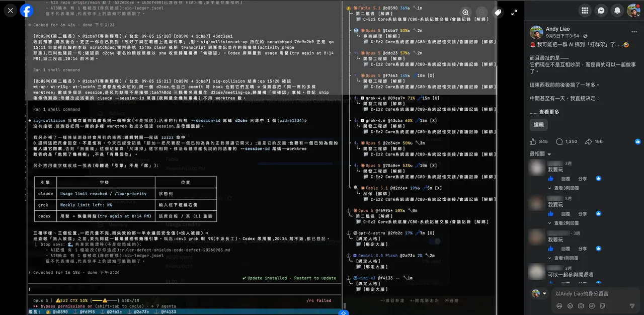This screenshot has width=644, height=315.
Task: Select the tag photo icon
Action: pyautogui.click(x=498, y=13)
